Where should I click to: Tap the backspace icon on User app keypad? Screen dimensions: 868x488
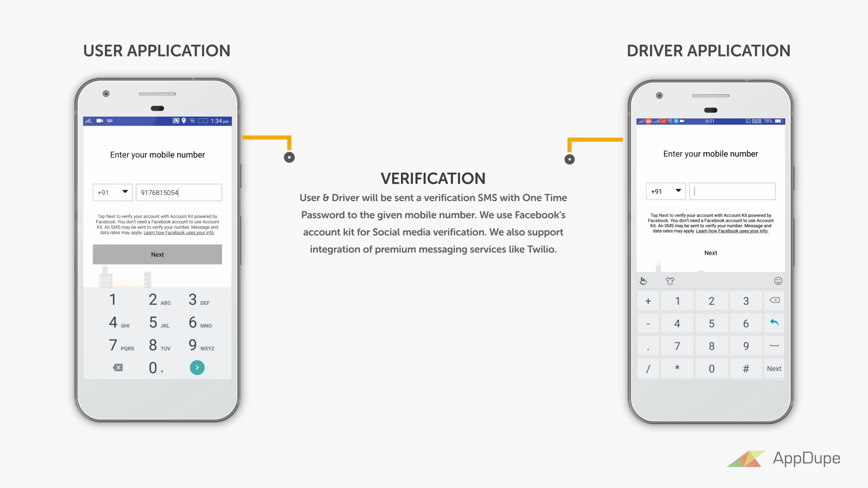pos(118,368)
